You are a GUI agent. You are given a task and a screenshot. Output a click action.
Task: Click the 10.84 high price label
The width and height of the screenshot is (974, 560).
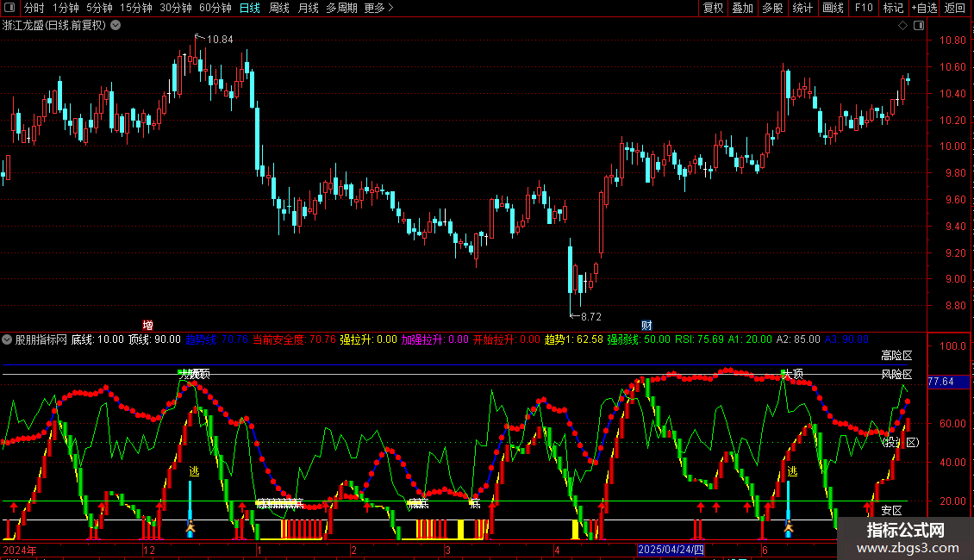219,39
